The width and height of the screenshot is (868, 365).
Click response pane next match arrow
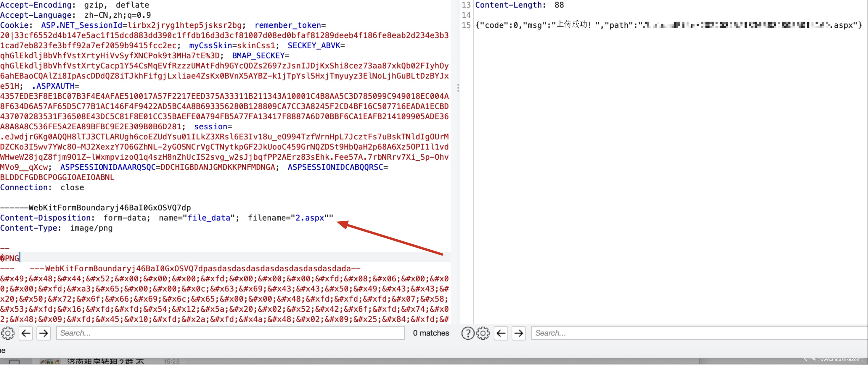pyautogui.click(x=519, y=333)
